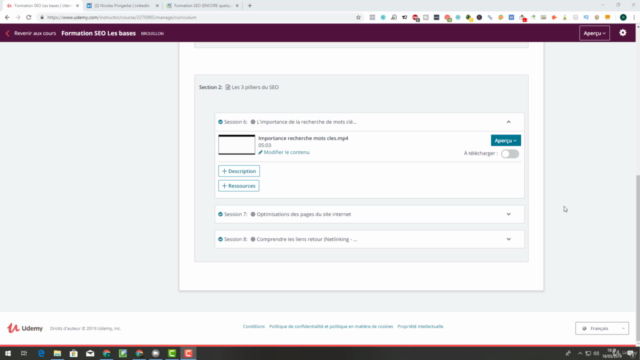Click the 05:03 video duration

point(264,145)
